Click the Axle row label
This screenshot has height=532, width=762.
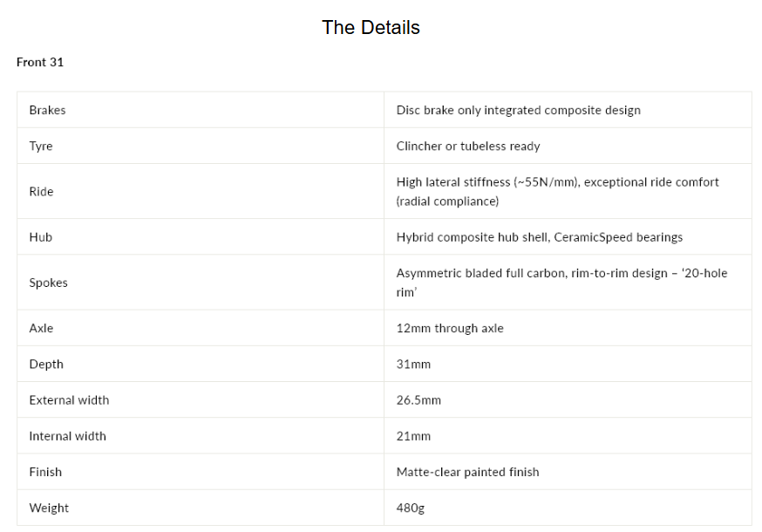tap(41, 328)
